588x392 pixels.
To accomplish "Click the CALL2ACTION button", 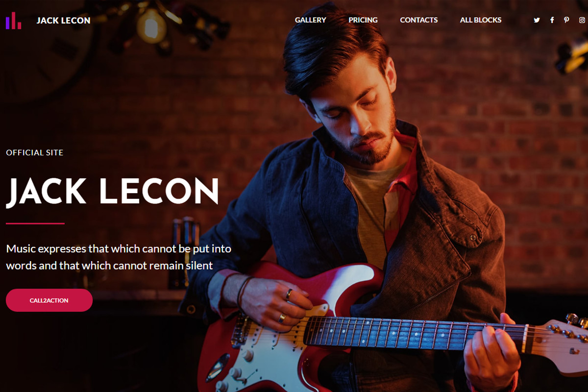I will click(x=49, y=300).
